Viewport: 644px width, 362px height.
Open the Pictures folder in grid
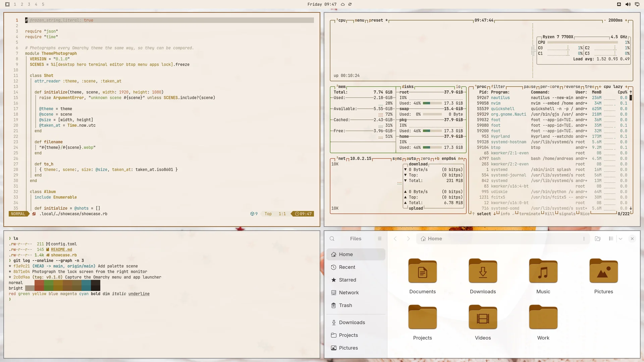tap(604, 277)
